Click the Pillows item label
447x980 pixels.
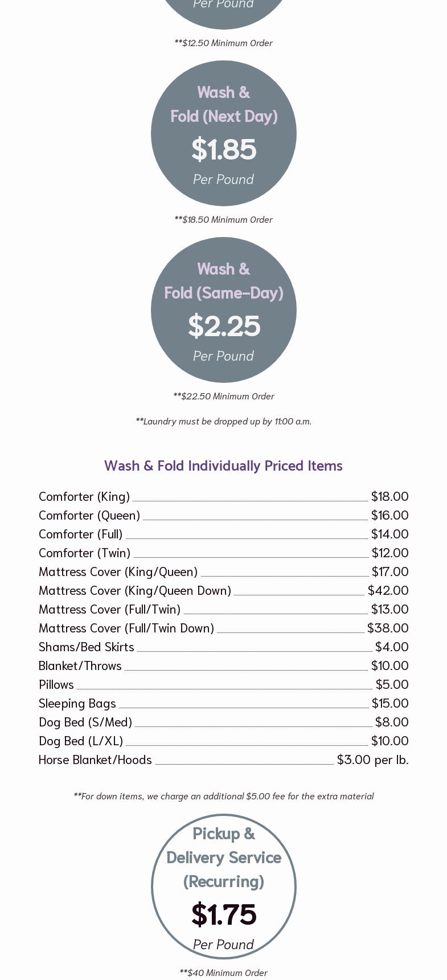point(56,684)
